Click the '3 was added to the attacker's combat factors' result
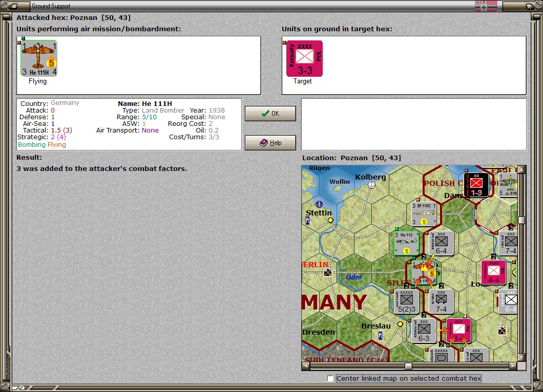 pos(102,168)
